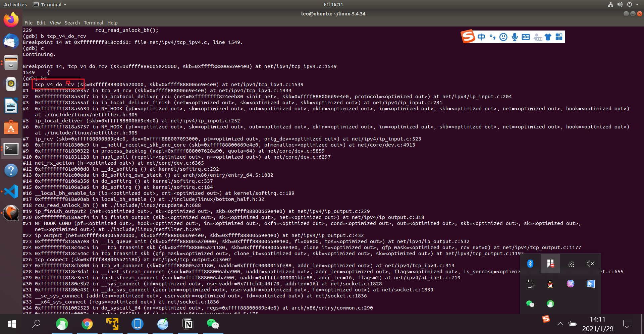
Task: Open QQ from the system tray
Action: pos(550,283)
